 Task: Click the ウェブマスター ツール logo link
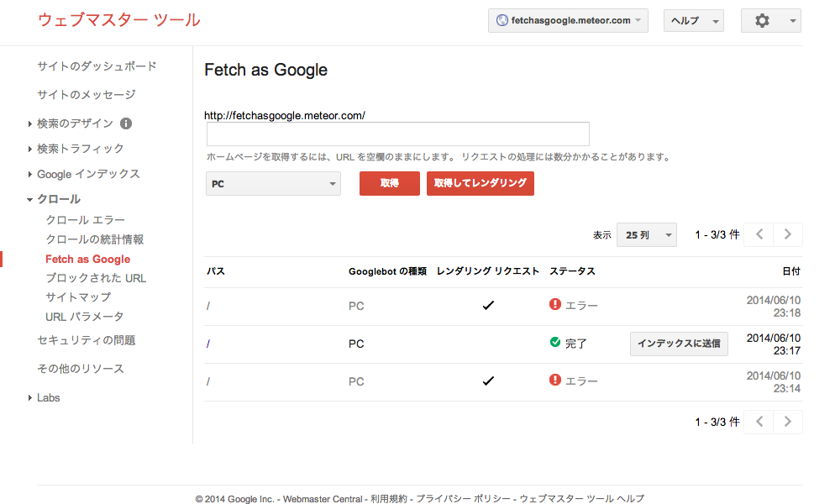click(x=119, y=20)
